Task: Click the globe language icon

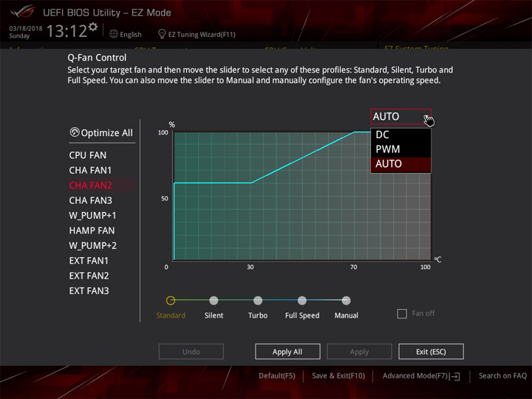Action: click(x=114, y=34)
